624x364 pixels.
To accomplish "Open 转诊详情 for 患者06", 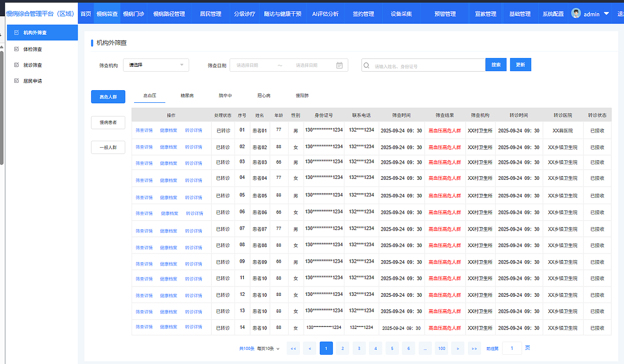I will pos(195,213).
